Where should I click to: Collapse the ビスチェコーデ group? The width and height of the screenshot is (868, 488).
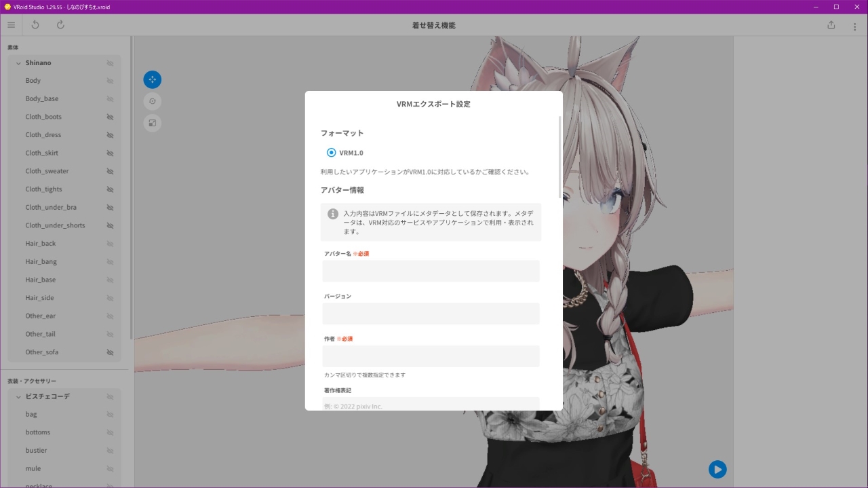(18, 396)
